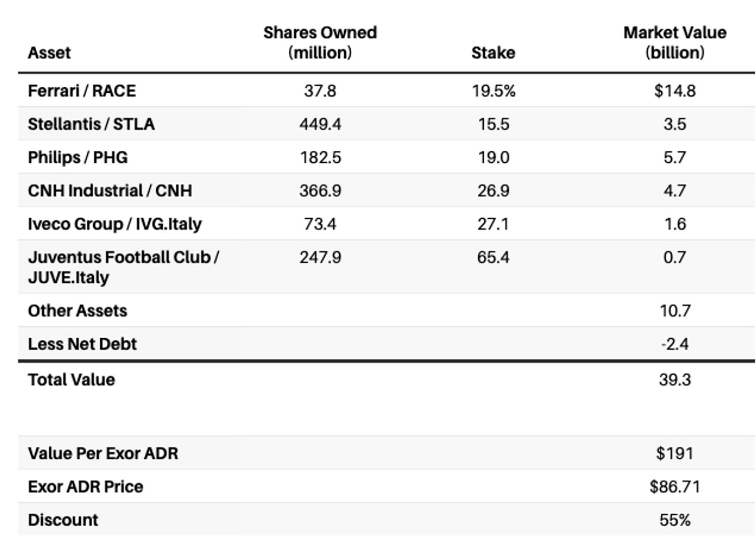Image resolution: width=756 pixels, height=555 pixels.
Task: Select the Stellantis / STLA asset name
Action: click(91, 124)
